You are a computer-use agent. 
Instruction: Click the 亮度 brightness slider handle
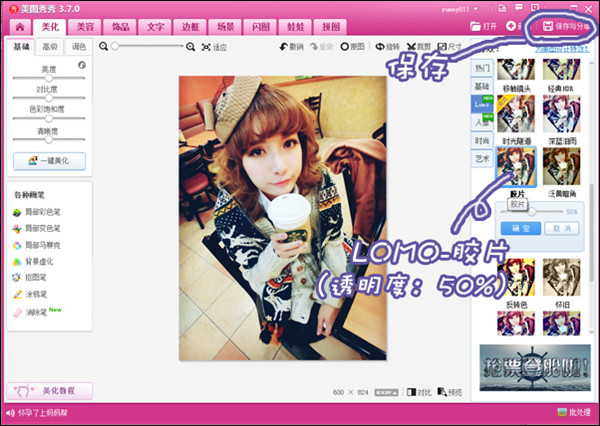49,78
